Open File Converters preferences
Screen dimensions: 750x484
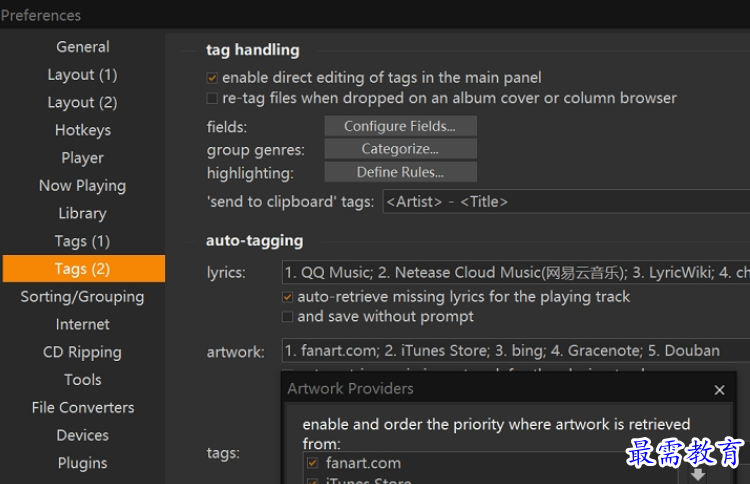(x=83, y=407)
